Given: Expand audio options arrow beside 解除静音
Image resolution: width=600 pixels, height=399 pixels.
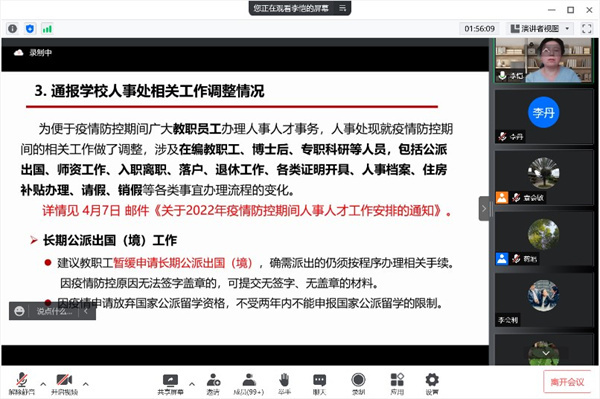Looking at the screenshot, I should [43, 384].
